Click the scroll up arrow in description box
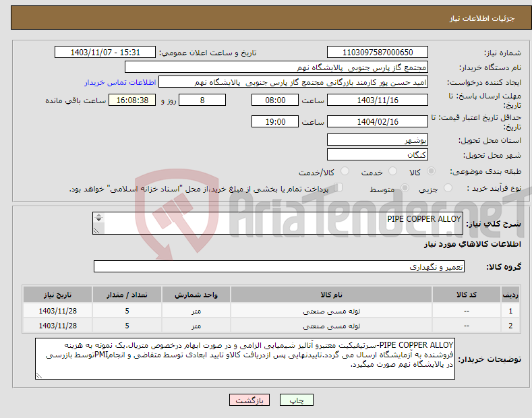This screenshot has width=532, height=418. tap(98, 216)
